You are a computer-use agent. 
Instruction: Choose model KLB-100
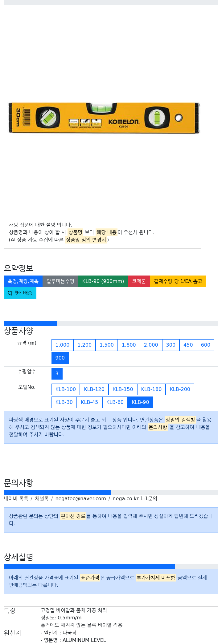pos(66,389)
